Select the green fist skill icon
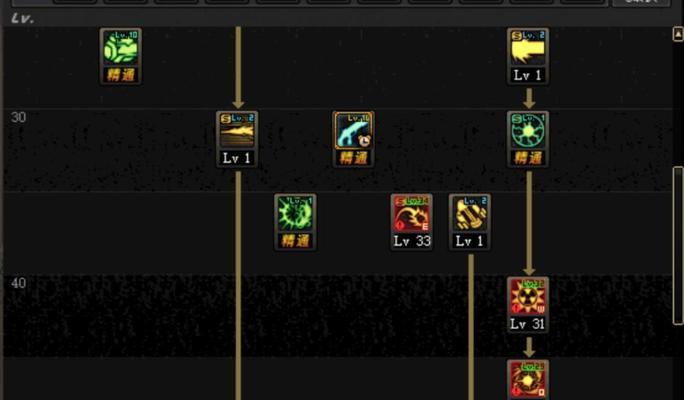This screenshot has width=684, height=400. [121, 48]
